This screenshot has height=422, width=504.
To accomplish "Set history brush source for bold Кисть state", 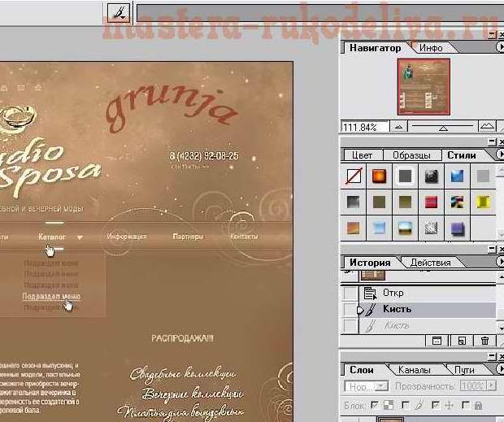I will coord(350,310).
